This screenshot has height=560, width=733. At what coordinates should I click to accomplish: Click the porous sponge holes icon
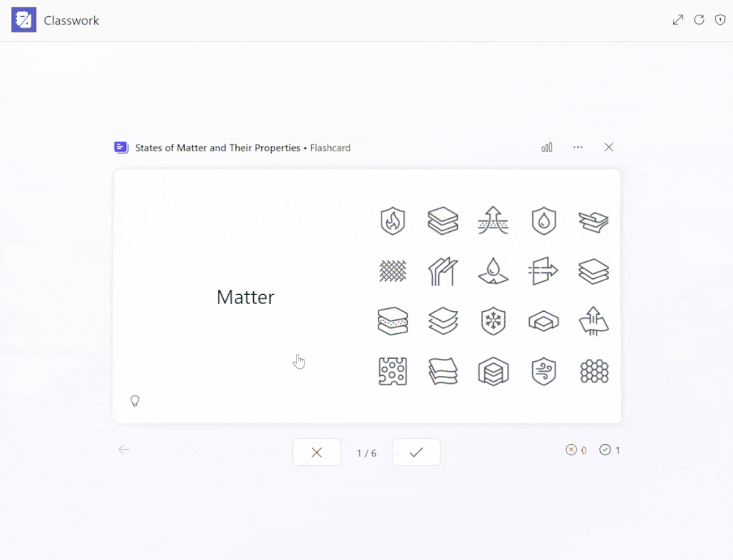[393, 371]
